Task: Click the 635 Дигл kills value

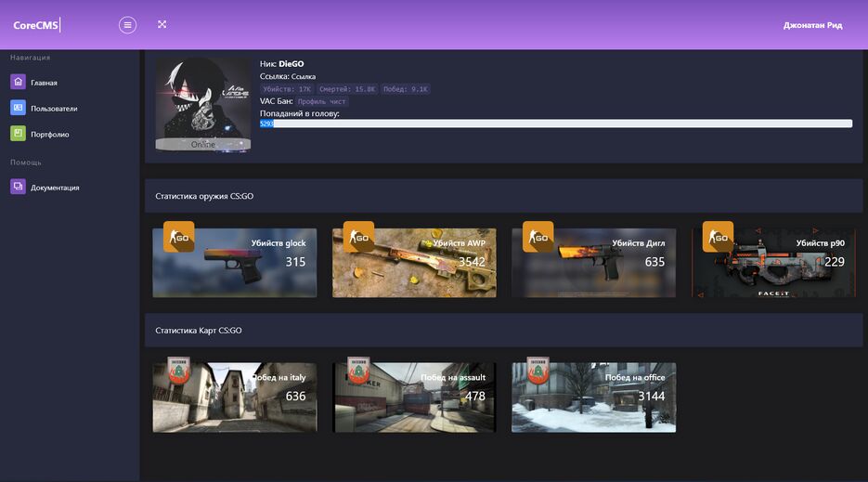Action: click(x=654, y=262)
